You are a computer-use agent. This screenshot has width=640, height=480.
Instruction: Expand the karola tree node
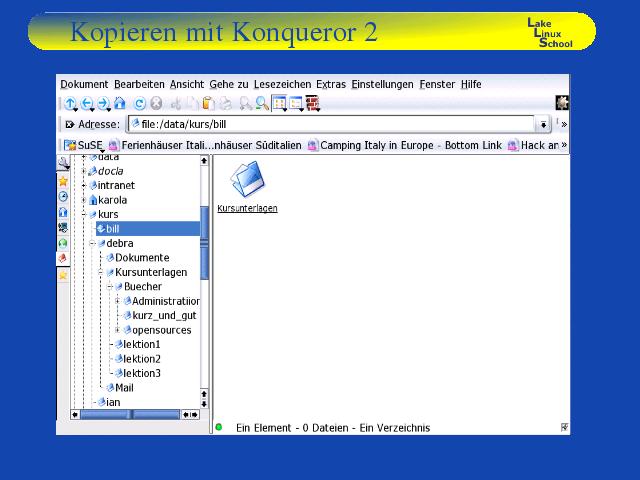click(x=83, y=200)
